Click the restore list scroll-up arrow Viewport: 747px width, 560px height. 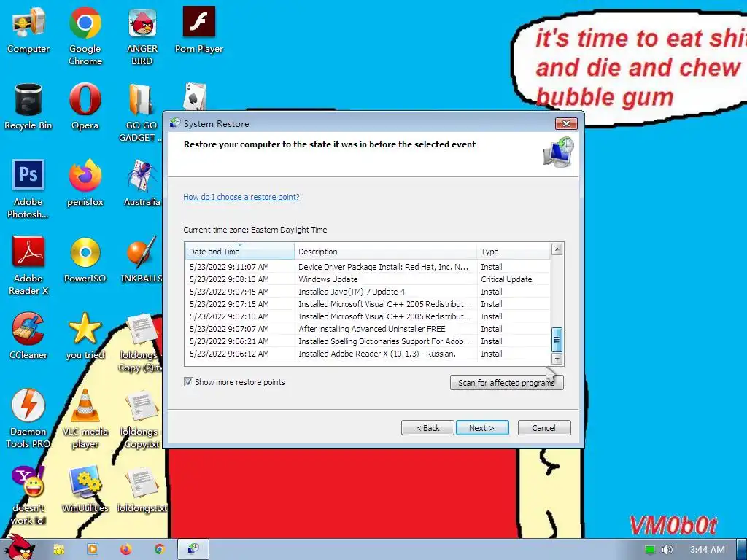[x=557, y=249]
